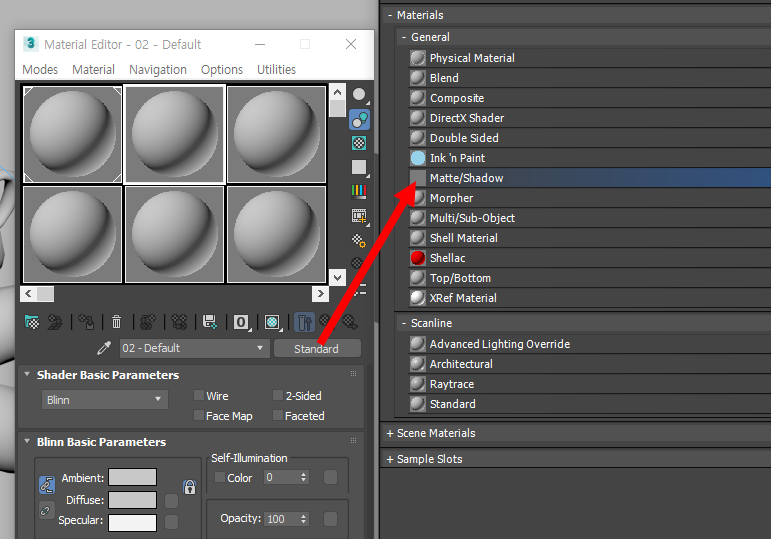Enable the Wire checkbox
Screen dimensions: 771x539
coord(199,395)
